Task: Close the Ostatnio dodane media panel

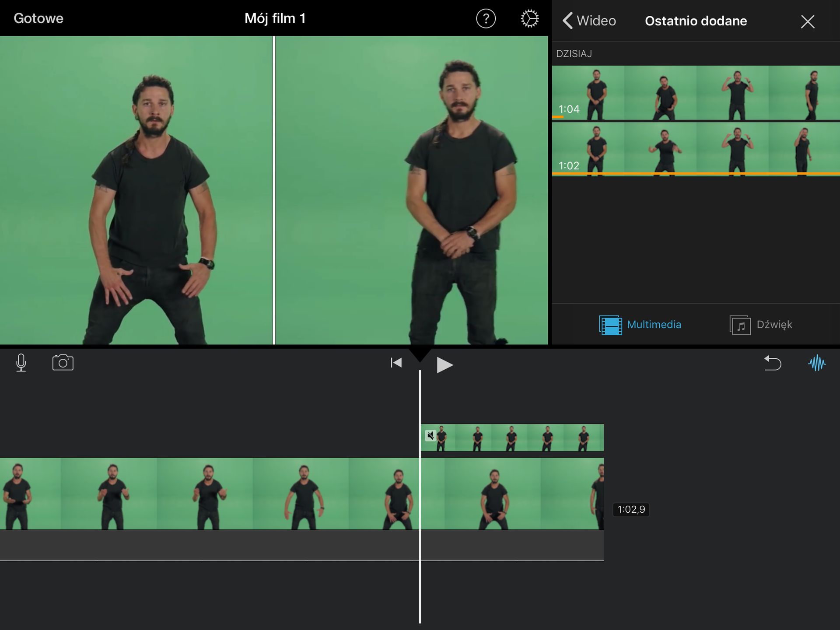Action: tap(808, 21)
